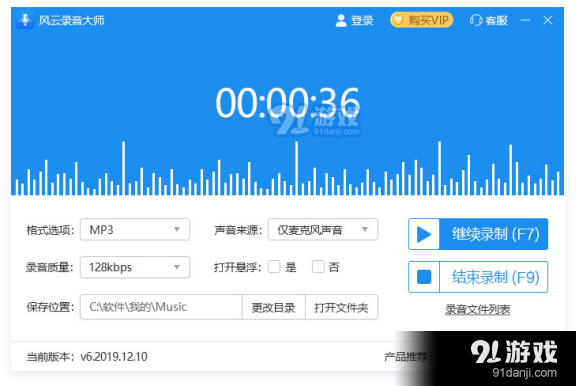The image size is (576, 386).
Task: Close the recorder window
Action: [x=548, y=20]
